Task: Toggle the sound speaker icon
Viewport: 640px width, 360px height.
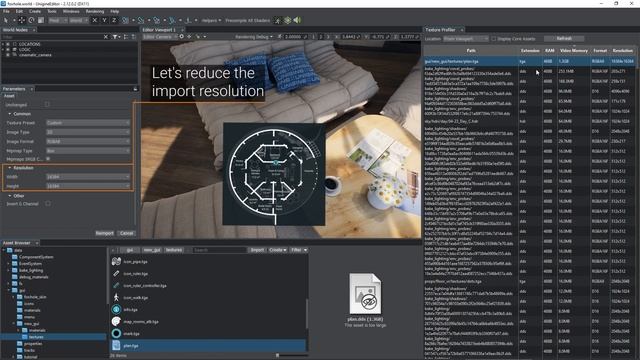Action: (297, 20)
